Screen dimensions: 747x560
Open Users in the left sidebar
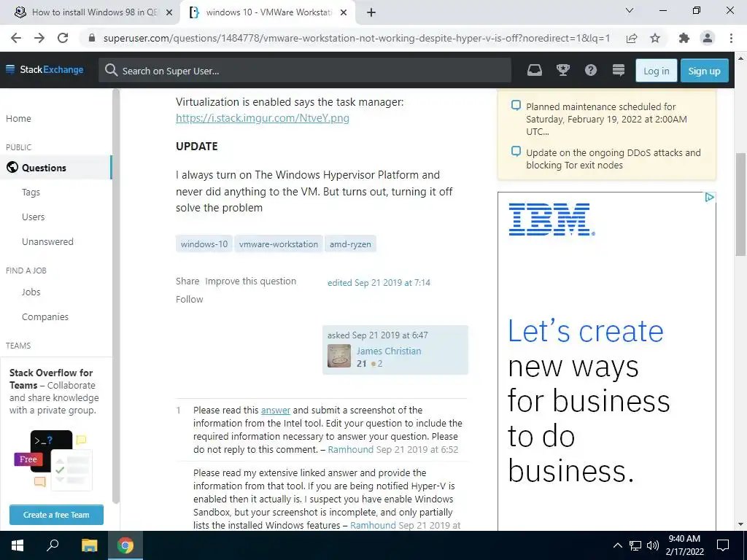pos(34,217)
